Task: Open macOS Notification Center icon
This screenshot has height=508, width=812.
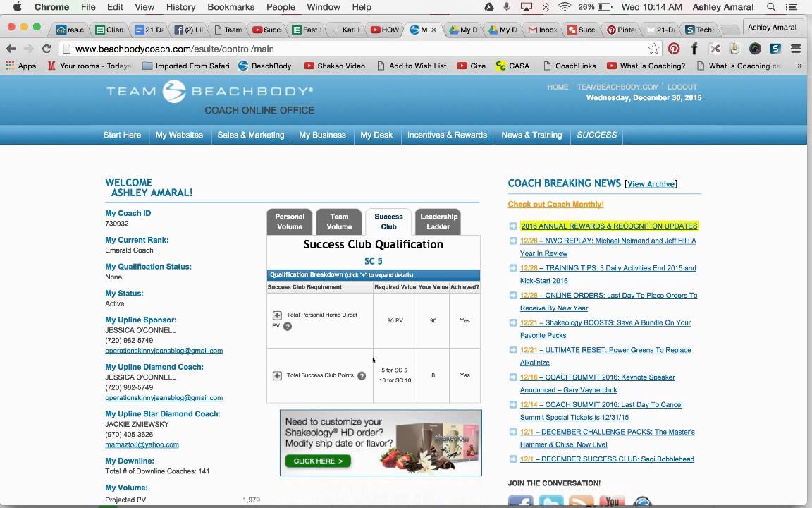Action: pyautogui.click(x=792, y=7)
